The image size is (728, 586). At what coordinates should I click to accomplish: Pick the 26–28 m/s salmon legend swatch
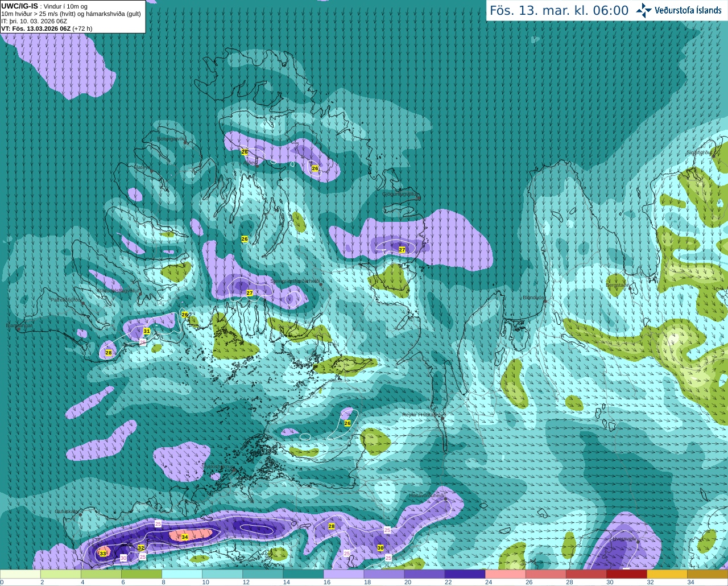(x=546, y=574)
